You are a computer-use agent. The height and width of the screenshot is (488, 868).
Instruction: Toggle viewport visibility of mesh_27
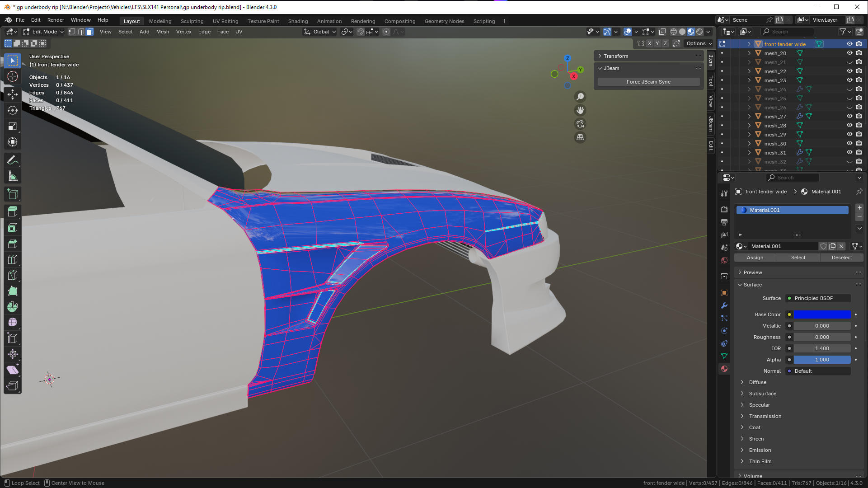[849, 116]
